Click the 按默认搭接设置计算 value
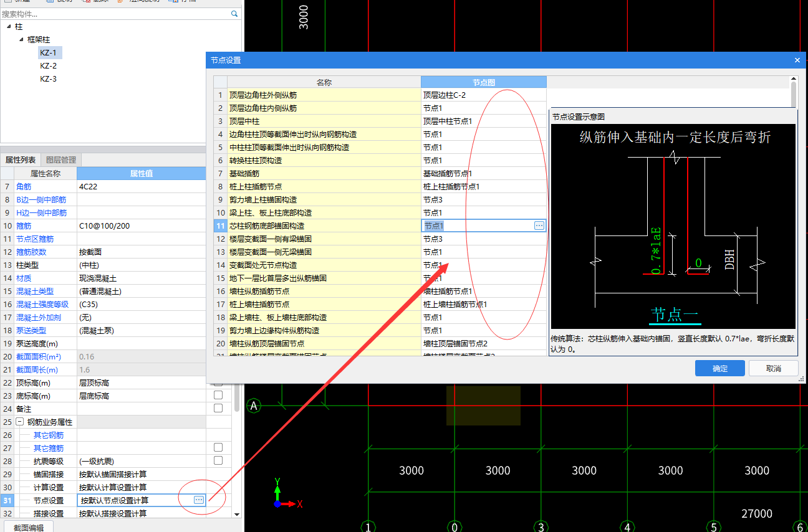 (x=112, y=513)
